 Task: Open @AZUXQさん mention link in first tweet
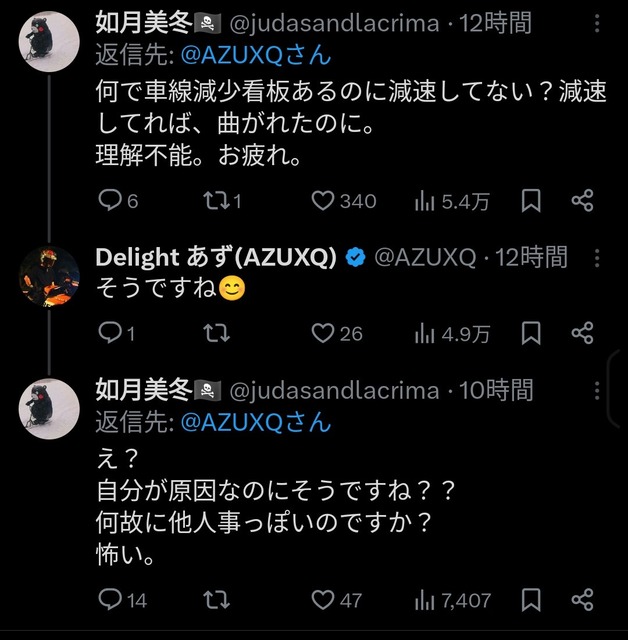256,55
